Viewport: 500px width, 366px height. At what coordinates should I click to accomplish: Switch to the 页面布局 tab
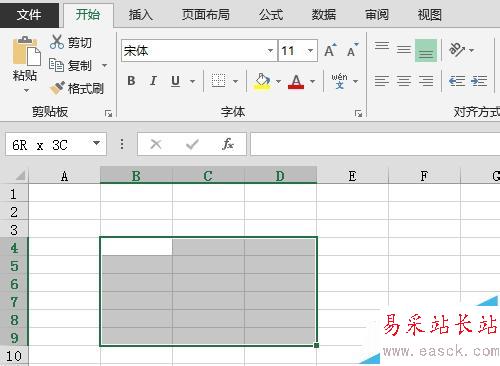206,15
